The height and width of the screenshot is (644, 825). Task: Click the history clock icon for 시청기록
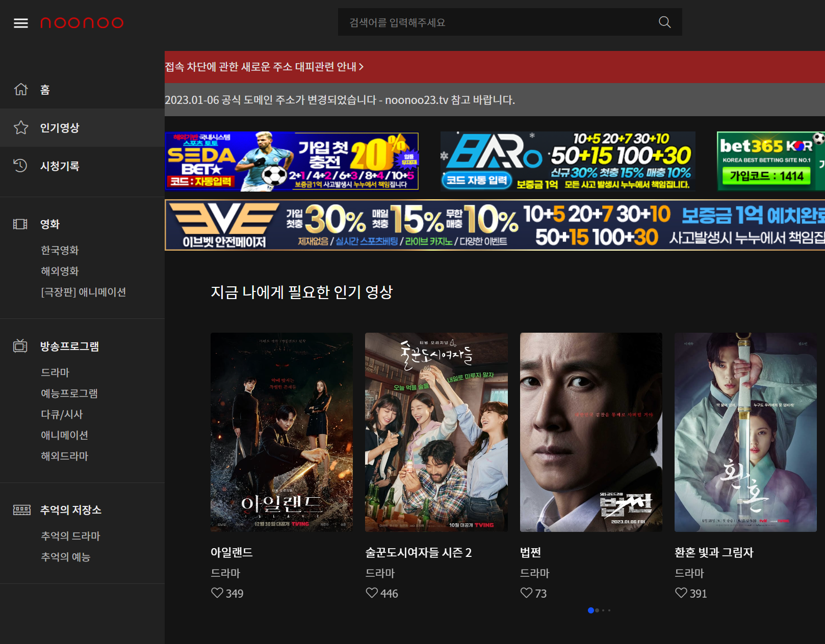[20, 166]
